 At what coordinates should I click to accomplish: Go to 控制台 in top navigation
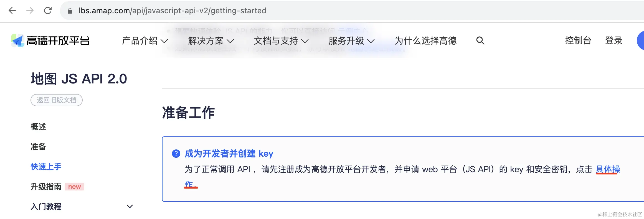578,41
